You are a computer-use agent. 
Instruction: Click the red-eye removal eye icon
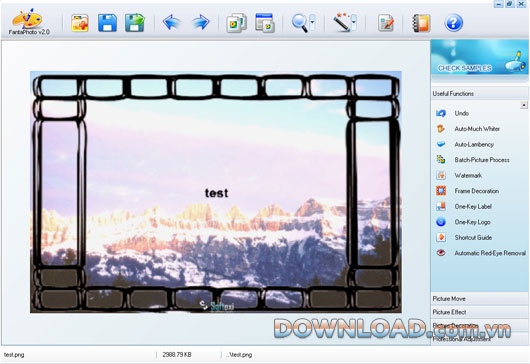click(441, 253)
